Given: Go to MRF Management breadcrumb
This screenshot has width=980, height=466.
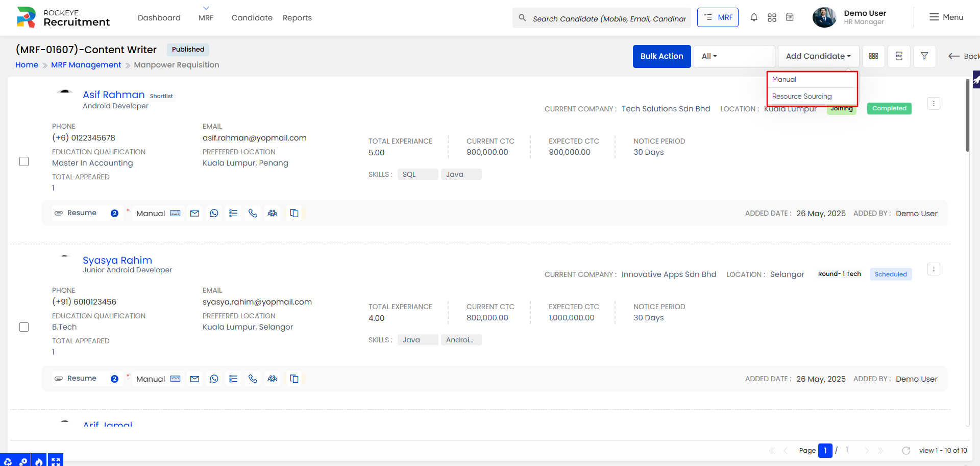Looking at the screenshot, I should (86, 65).
